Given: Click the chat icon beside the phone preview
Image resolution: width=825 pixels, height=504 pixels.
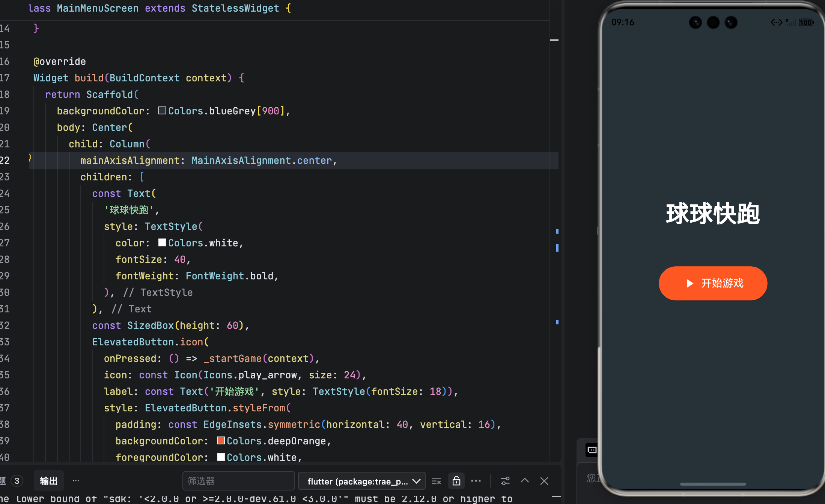Looking at the screenshot, I should coord(592,450).
